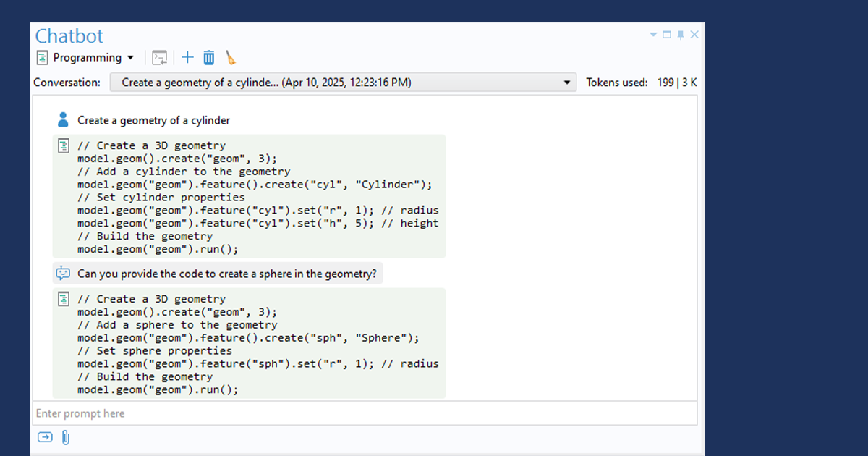Click the send prompt arrow icon
Image resolution: width=868 pixels, height=456 pixels.
45,437
